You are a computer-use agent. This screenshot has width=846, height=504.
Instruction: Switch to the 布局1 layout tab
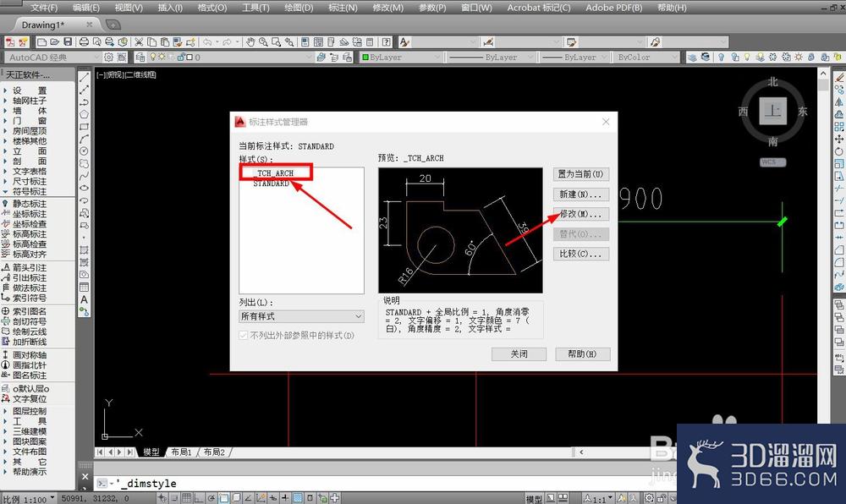[x=181, y=452]
